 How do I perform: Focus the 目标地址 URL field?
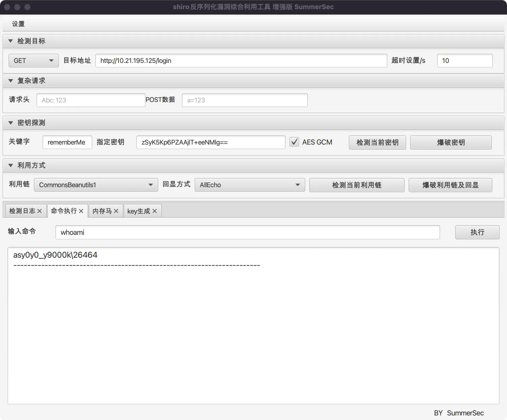tap(241, 61)
